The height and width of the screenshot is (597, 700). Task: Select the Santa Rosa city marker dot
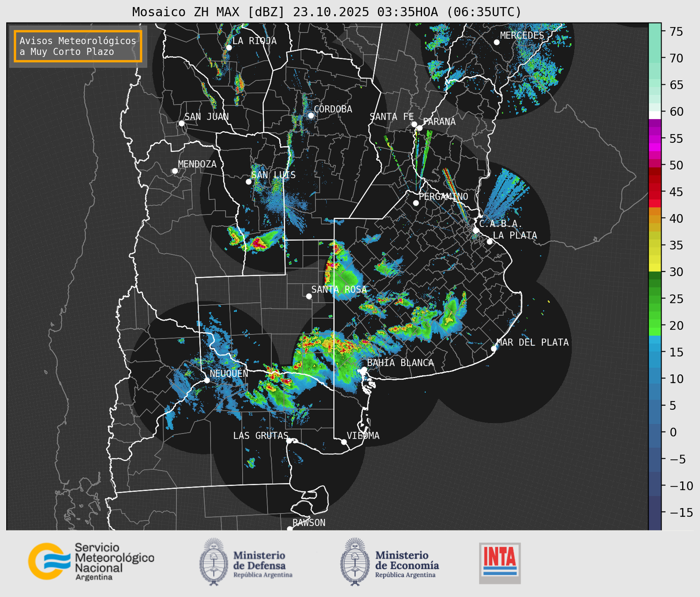(x=309, y=296)
